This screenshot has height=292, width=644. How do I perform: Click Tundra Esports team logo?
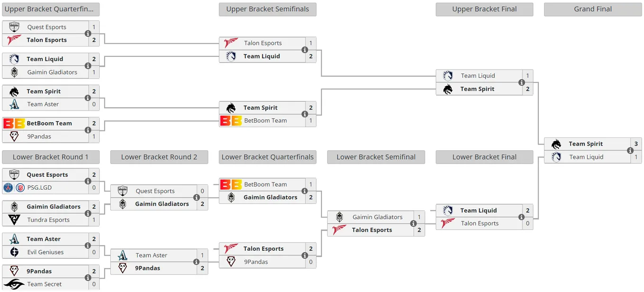click(x=14, y=220)
